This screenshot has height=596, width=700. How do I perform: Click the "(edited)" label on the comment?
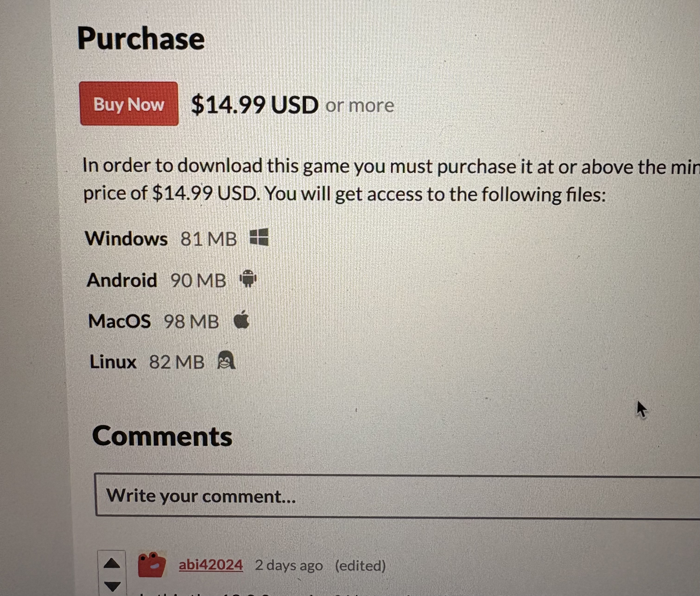point(360,565)
